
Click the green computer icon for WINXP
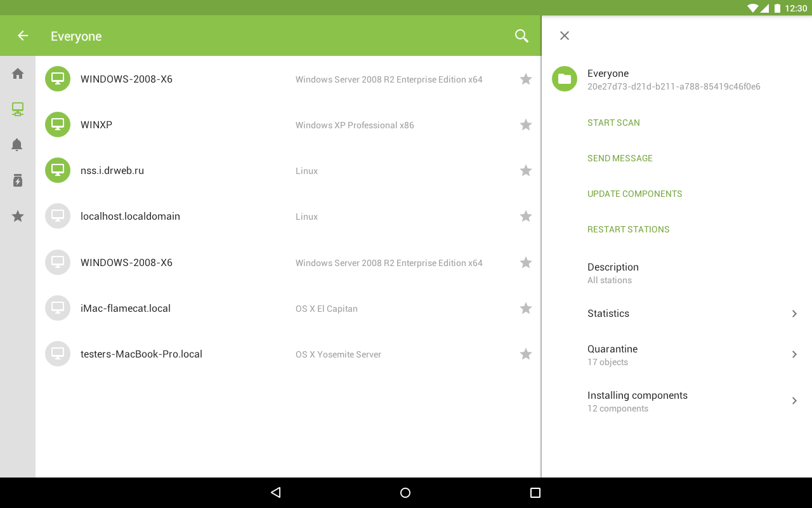(x=58, y=124)
